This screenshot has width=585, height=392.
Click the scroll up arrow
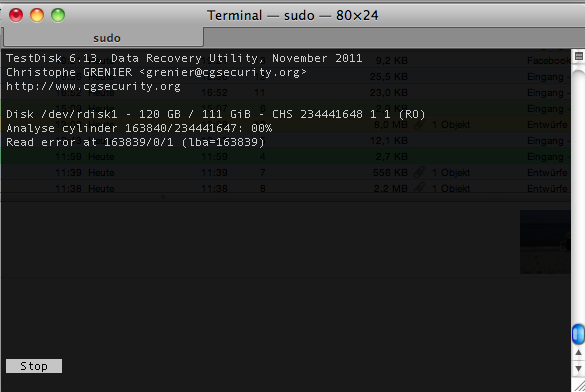point(578,352)
